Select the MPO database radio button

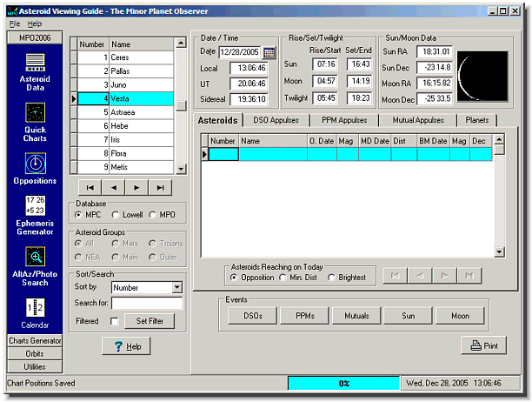click(x=152, y=215)
